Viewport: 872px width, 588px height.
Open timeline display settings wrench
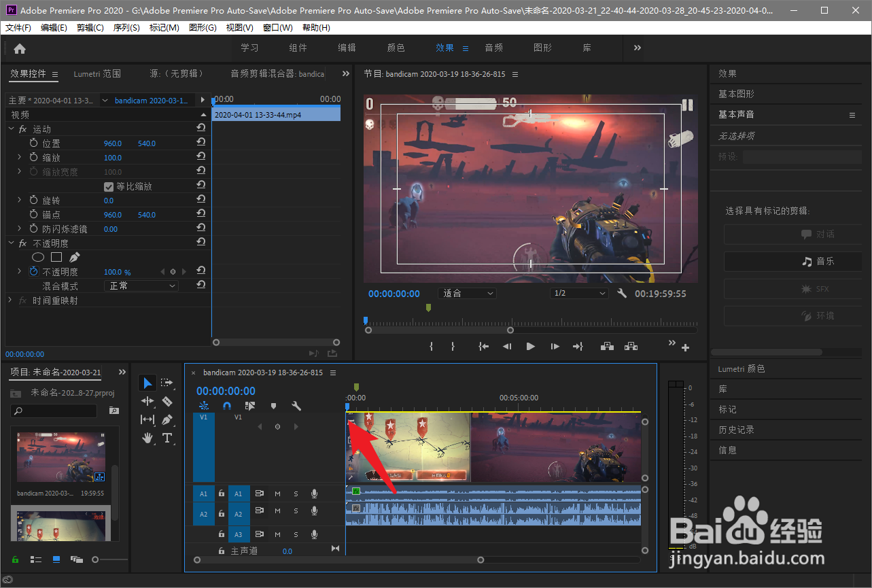click(x=296, y=406)
